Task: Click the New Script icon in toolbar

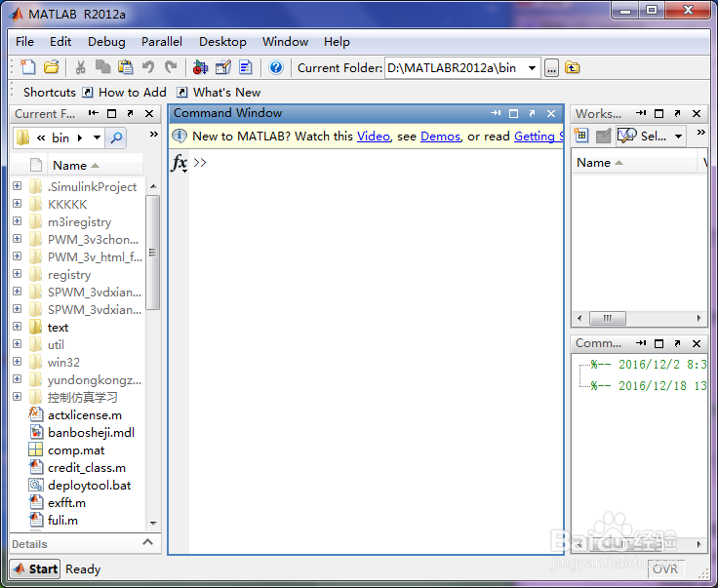Action: pyautogui.click(x=28, y=67)
